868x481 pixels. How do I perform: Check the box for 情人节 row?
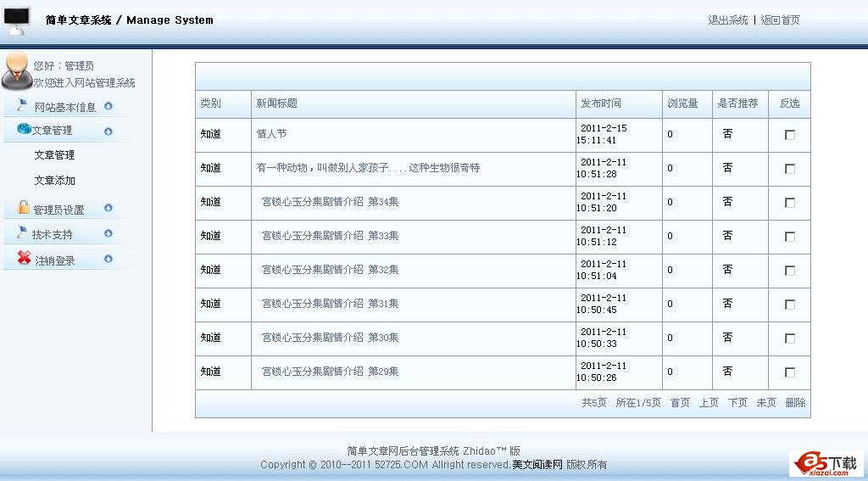[x=790, y=135]
